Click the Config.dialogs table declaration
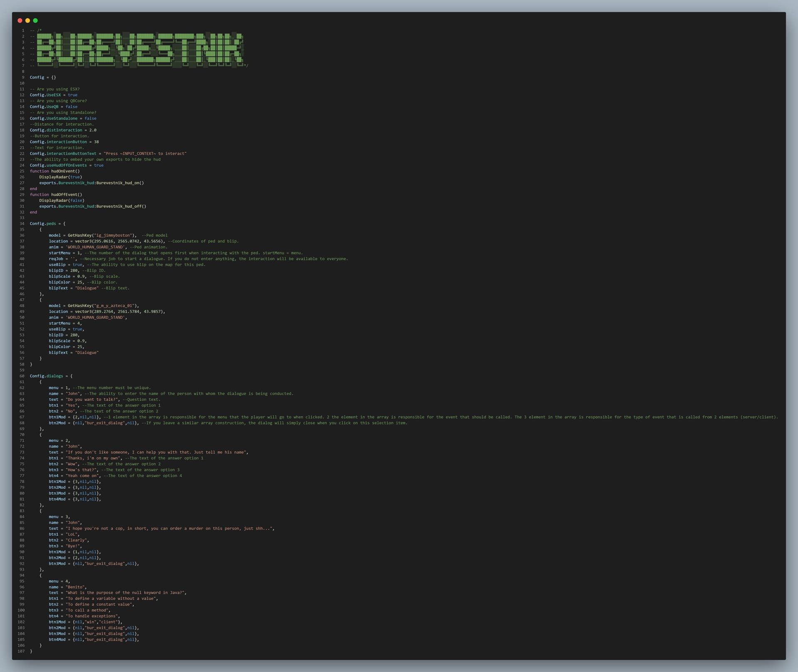The height and width of the screenshot is (672, 798). click(x=46, y=376)
